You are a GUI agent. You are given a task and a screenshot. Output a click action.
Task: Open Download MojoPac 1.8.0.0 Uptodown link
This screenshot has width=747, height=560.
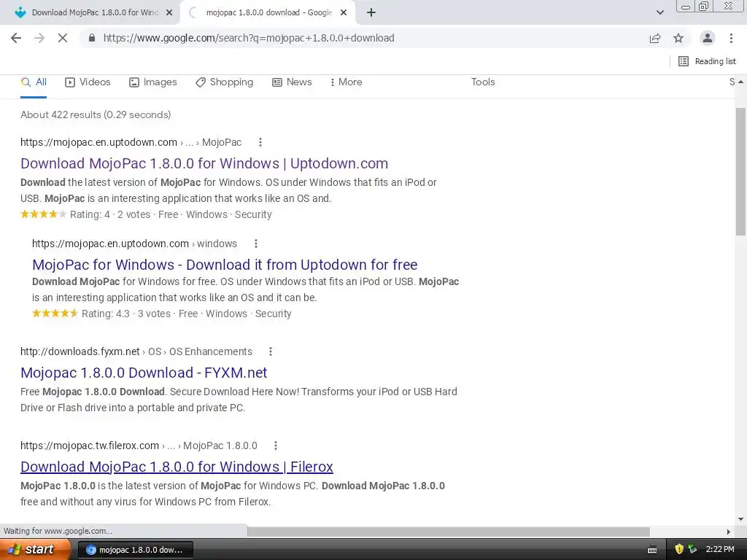[x=204, y=164]
